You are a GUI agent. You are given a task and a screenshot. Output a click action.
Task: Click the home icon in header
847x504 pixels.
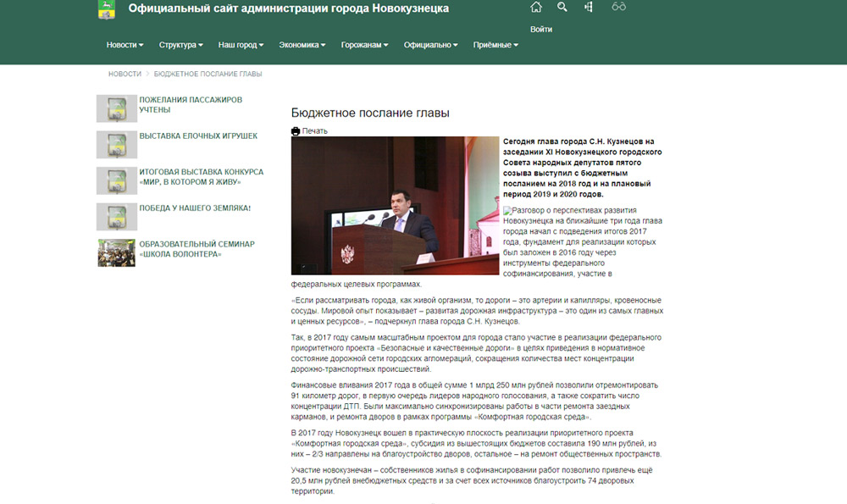535,8
